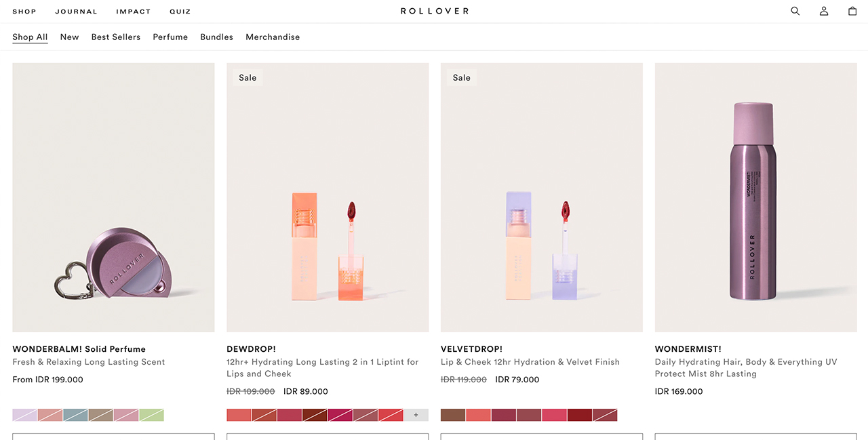Open the IMPACT menu item
The width and height of the screenshot is (868, 440).
[x=133, y=12]
